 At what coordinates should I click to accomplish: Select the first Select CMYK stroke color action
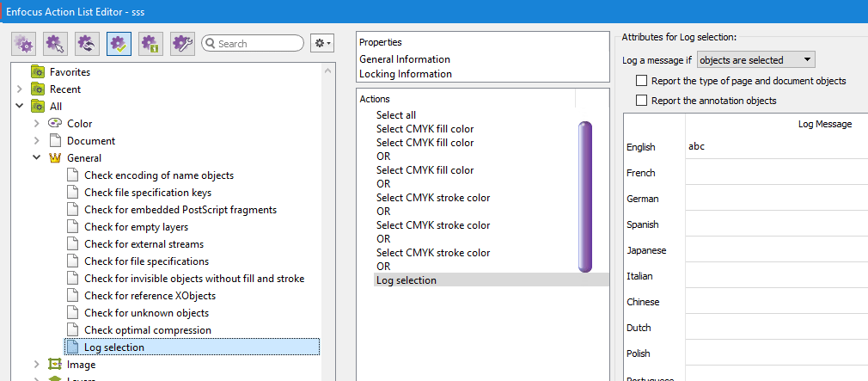click(x=433, y=198)
